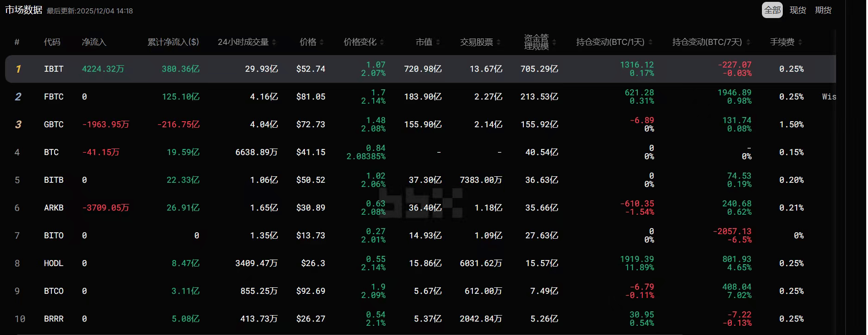Image resolution: width=868 pixels, height=335 pixels.
Task: Open the HODL ticker entry
Action: [x=54, y=263]
